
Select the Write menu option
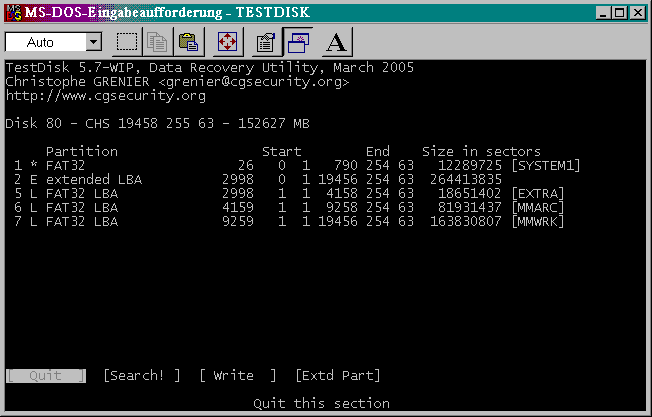[x=238, y=376]
